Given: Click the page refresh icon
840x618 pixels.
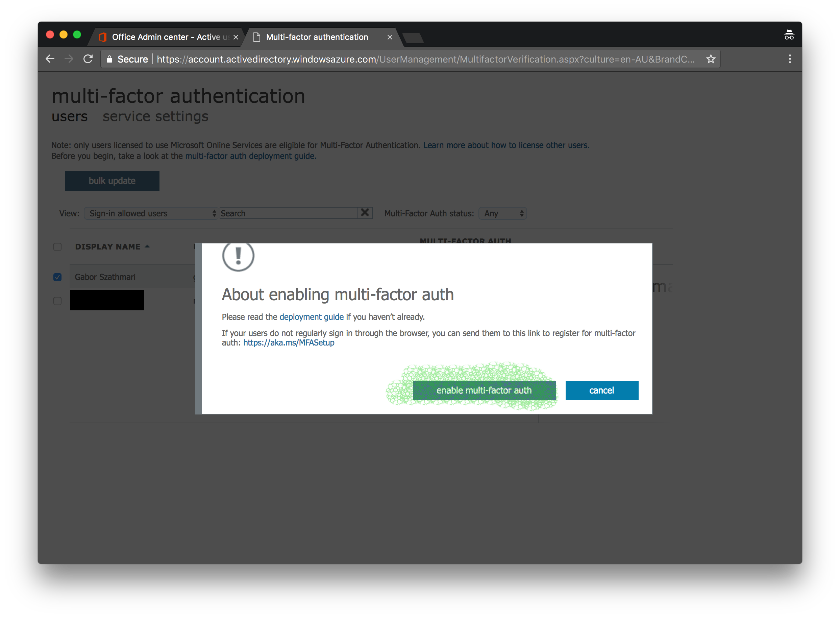Looking at the screenshot, I should pyautogui.click(x=89, y=60).
